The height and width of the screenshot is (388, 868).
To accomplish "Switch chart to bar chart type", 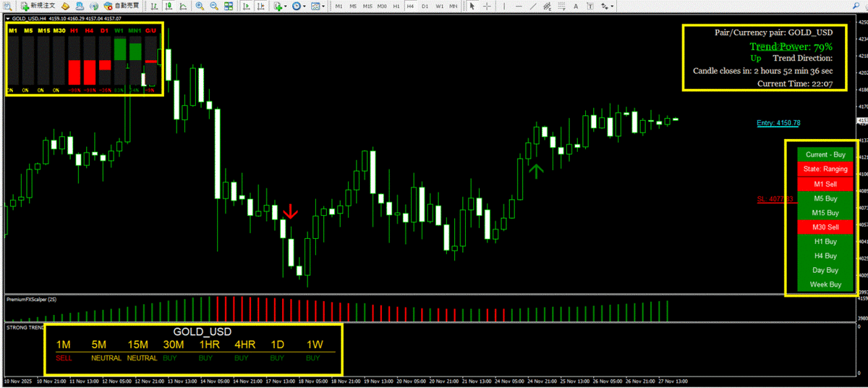I will click(154, 6).
